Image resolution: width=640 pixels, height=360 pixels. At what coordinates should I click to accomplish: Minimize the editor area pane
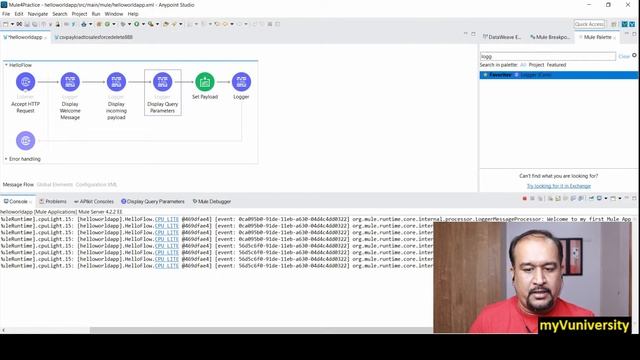[466, 34]
